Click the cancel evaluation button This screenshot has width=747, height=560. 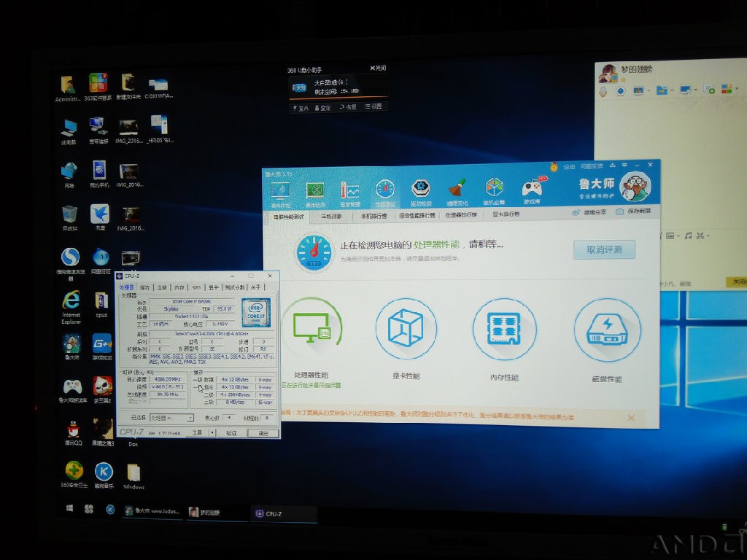pos(604,249)
